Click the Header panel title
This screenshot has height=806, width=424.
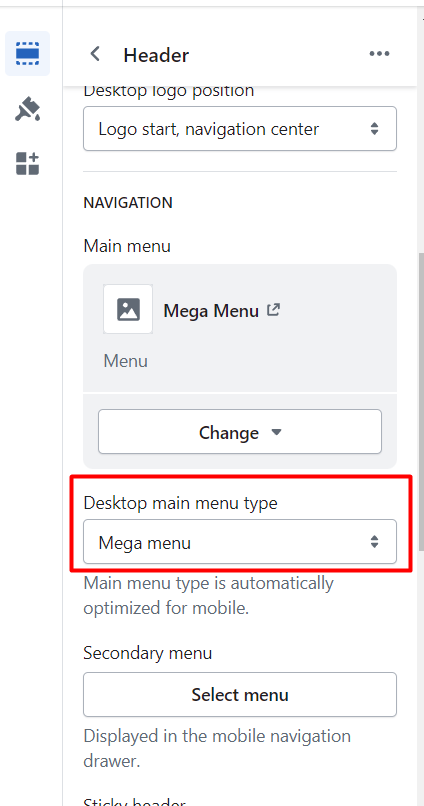[156, 54]
